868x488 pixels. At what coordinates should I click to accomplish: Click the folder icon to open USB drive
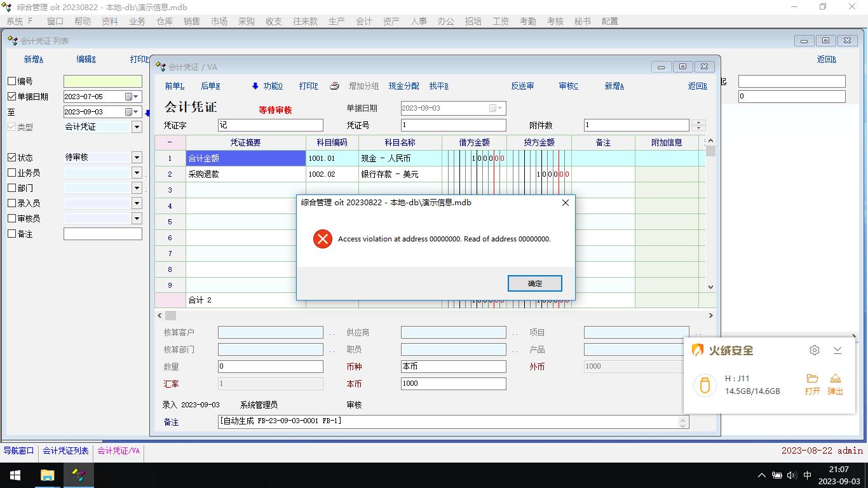(x=812, y=379)
